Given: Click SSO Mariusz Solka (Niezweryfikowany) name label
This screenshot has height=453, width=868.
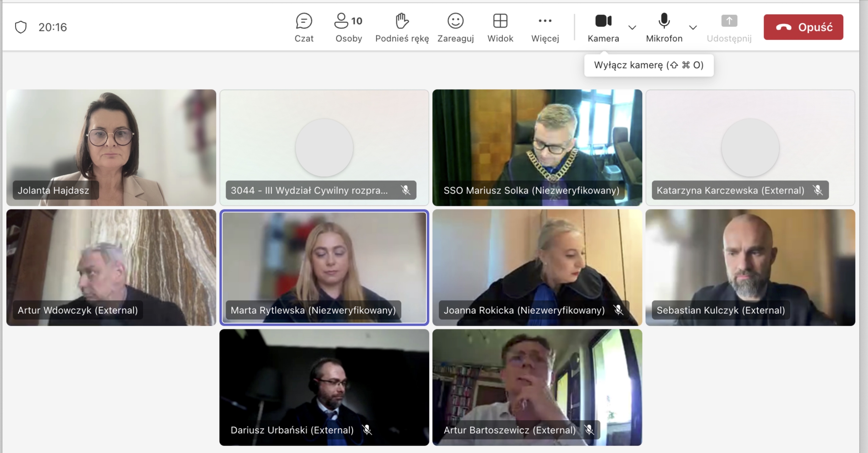Looking at the screenshot, I should (531, 190).
